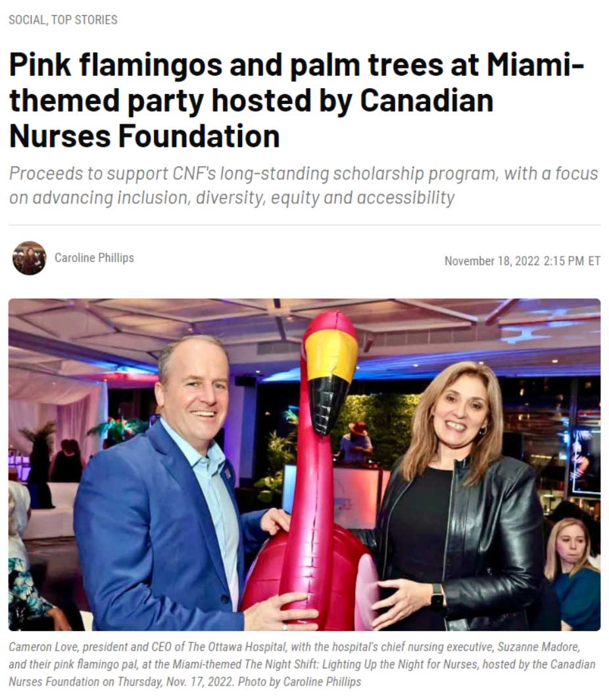Click 'Photo by Caroline Phillips' credit in caption

(x=299, y=682)
